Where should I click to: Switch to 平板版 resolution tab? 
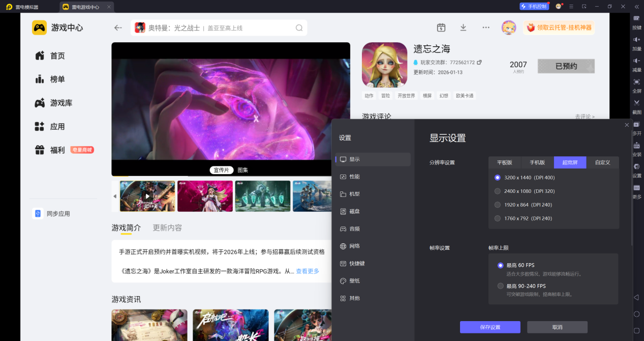(x=505, y=162)
